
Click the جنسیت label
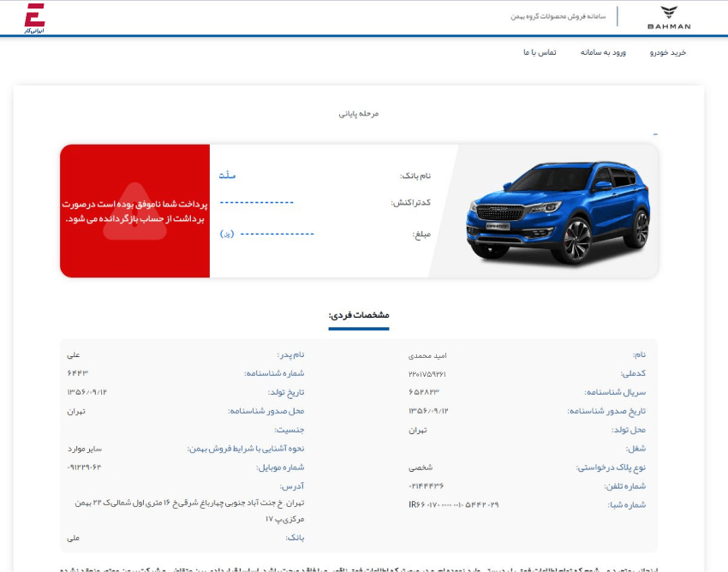tap(289, 430)
